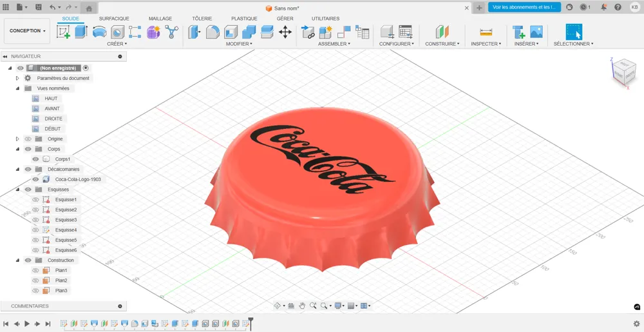The height and width of the screenshot is (332, 644).
Task: Jump to the timeline beginning
Action: pyautogui.click(x=6, y=324)
